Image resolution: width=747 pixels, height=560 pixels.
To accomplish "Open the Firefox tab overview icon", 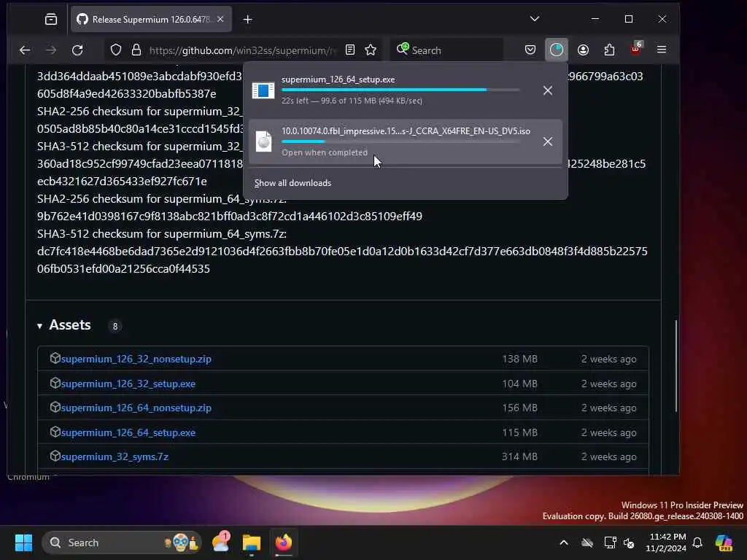I will coord(51,20).
